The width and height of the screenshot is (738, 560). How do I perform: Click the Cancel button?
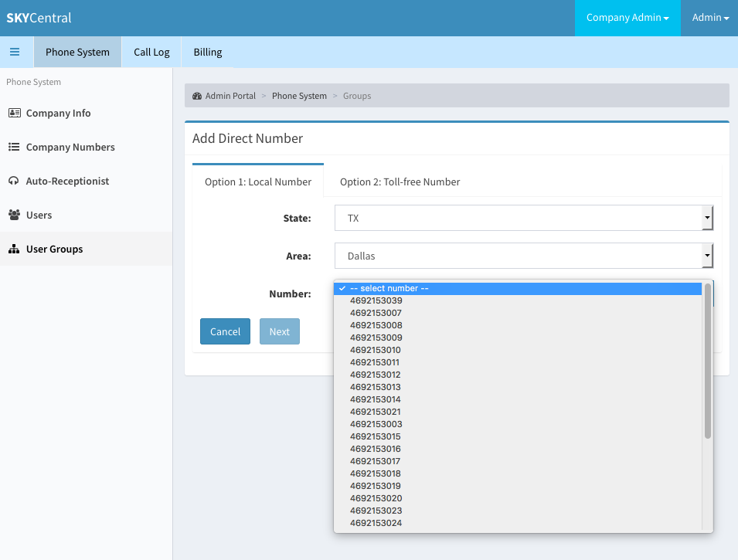[x=225, y=331]
